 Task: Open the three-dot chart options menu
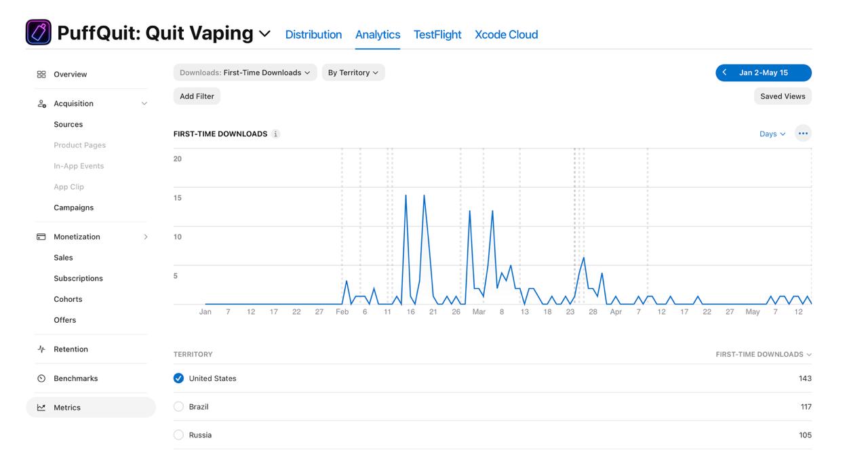[803, 134]
